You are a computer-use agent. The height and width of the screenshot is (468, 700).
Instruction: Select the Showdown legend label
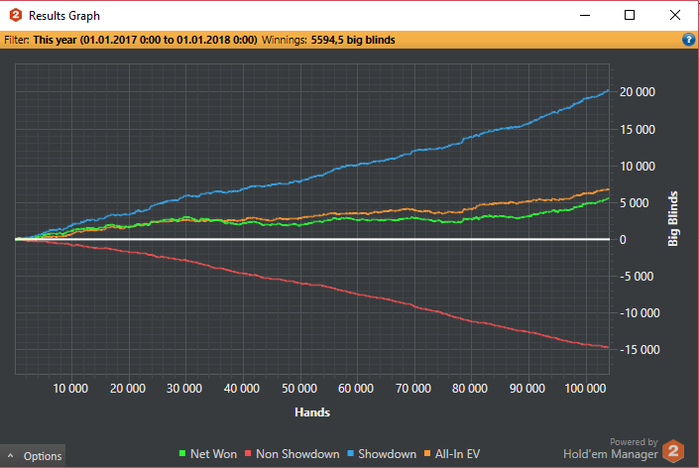(x=387, y=454)
